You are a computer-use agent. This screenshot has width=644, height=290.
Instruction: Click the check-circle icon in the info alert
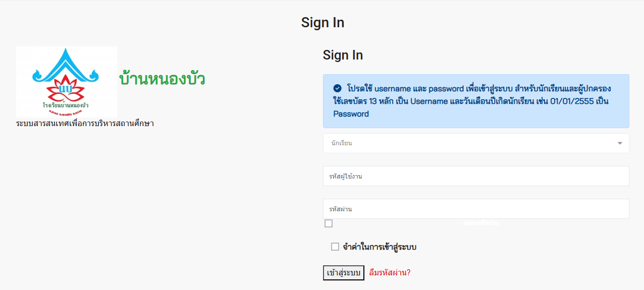tap(338, 88)
